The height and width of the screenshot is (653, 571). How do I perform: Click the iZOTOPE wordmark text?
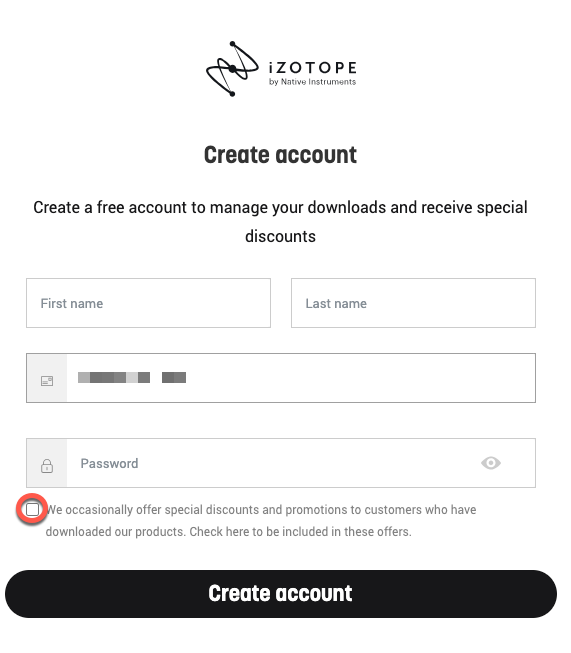click(x=312, y=67)
